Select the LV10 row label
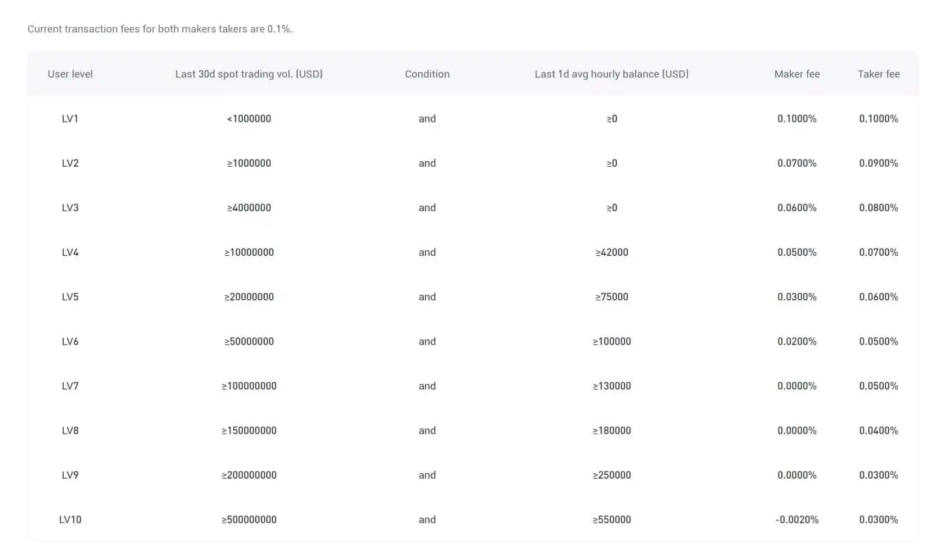Image resolution: width=942 pixels, height=560 pixels. coord(70,519)
